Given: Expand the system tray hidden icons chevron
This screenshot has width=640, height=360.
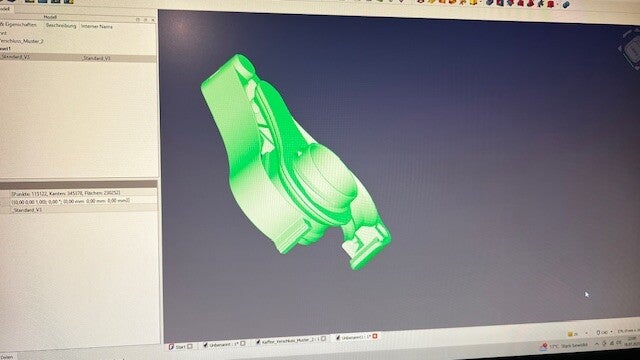Looking at the screenshot, I should click(596, 344).
